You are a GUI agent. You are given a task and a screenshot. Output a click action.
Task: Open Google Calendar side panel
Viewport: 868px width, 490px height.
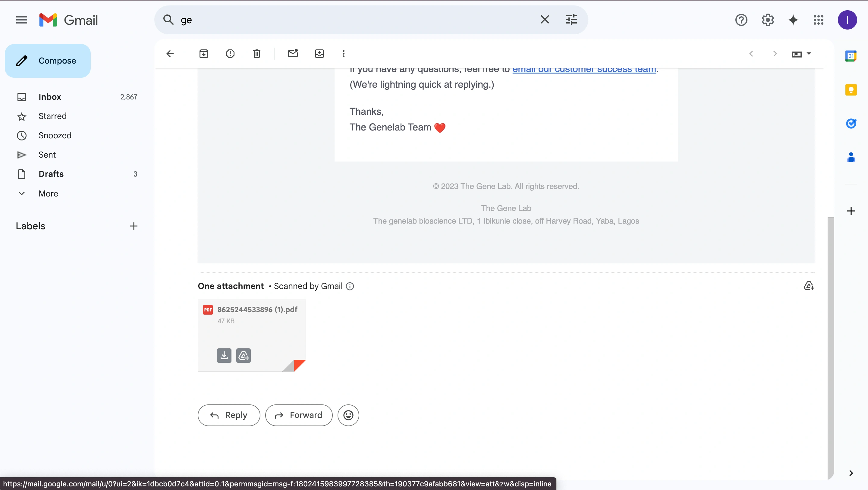pos(851,56)
